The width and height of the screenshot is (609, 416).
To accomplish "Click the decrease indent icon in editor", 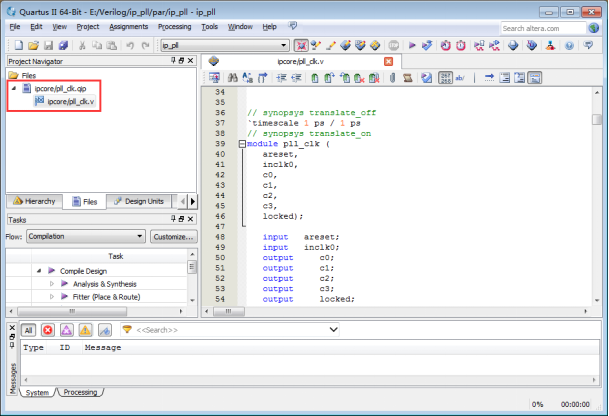I will pos(296,78).
